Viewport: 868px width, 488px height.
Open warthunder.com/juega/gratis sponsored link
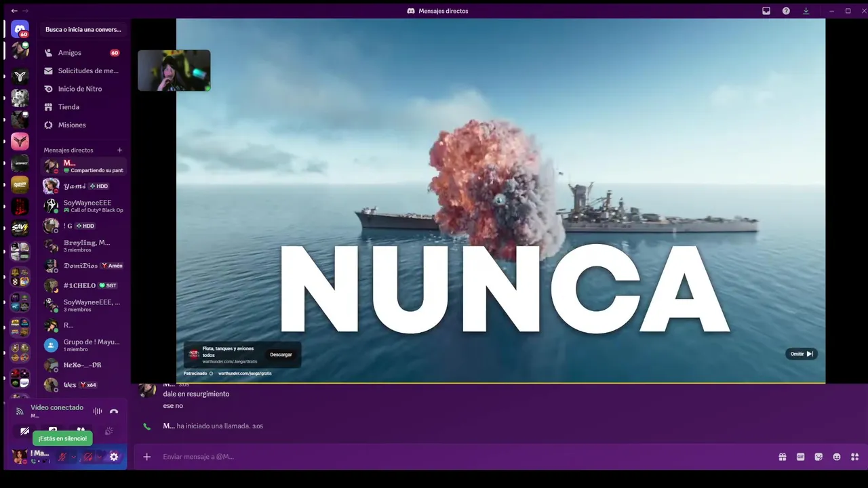point(245,373)
